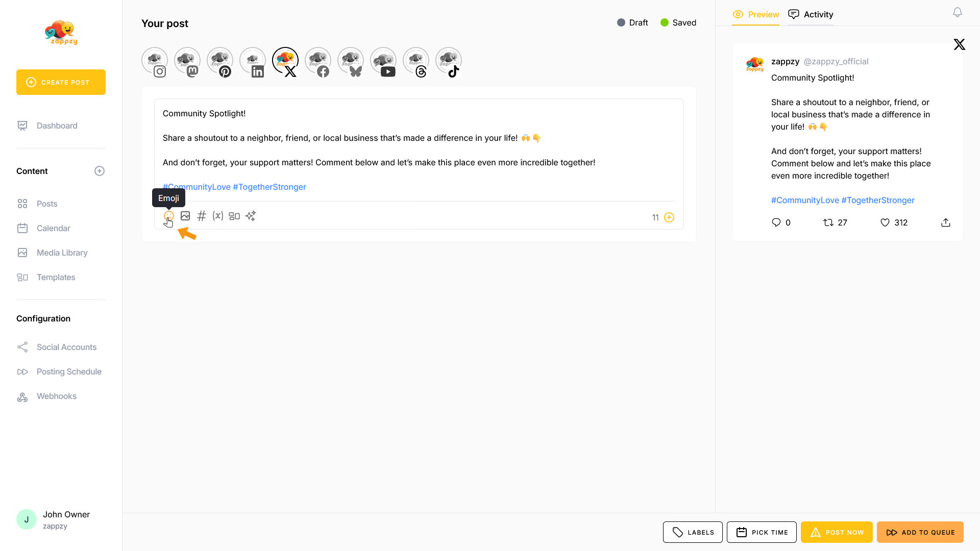The image size is (980, 551).
Task: Switch to the Activity tab
Action: click(811, 14)
